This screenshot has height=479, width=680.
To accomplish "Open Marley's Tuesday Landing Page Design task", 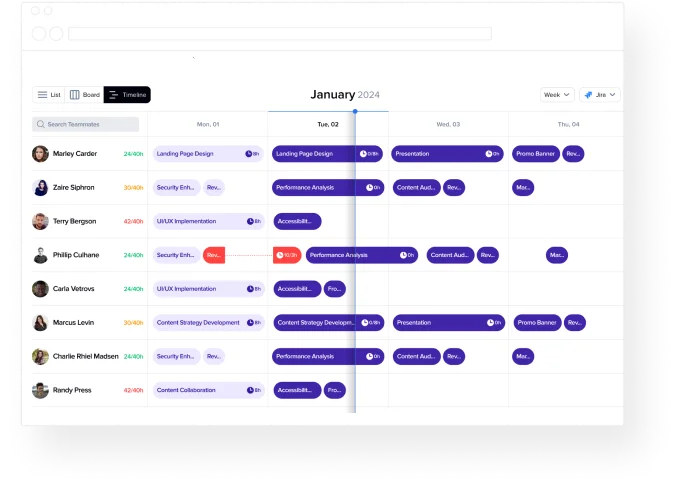I will 327,154.
